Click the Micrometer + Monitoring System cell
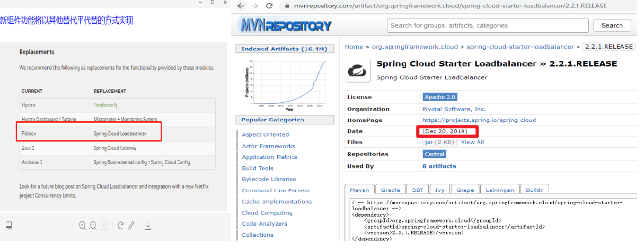 click(125, 119)
